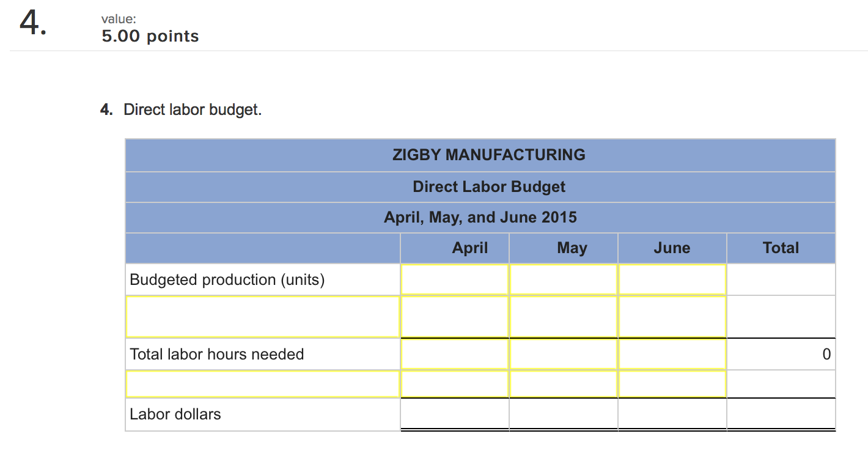868x472 pixels.
Task: Click blank label field above Labor dollars
Action: 263,384
